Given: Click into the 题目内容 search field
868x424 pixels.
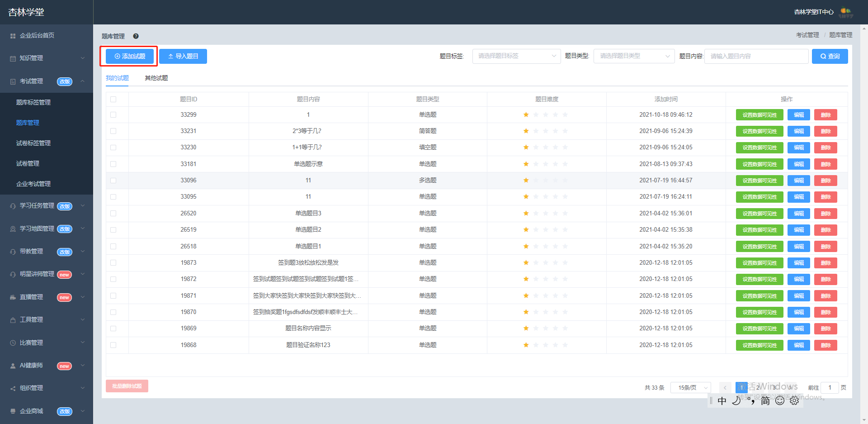Looking at the screenshot, I should (x=756, y=56).
